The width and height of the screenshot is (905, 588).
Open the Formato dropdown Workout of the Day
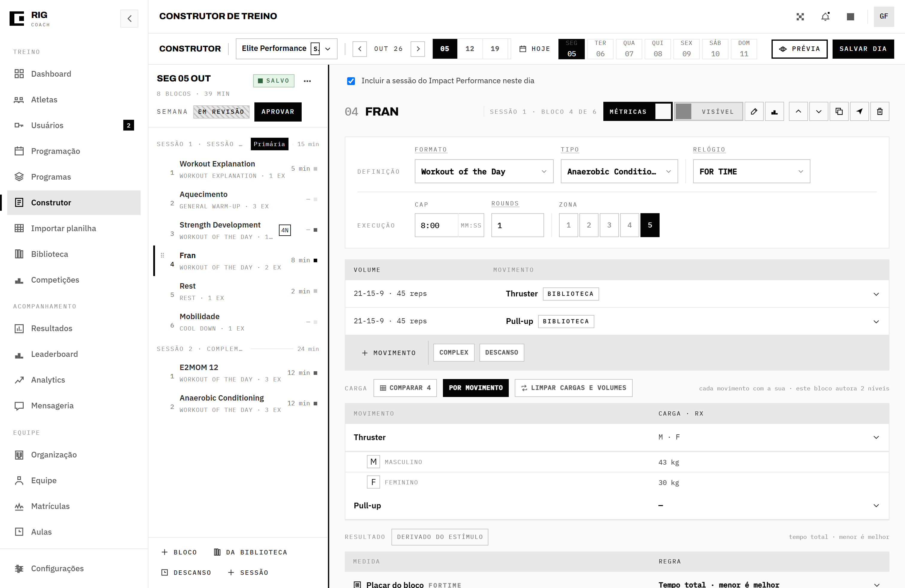coord(484,172)
